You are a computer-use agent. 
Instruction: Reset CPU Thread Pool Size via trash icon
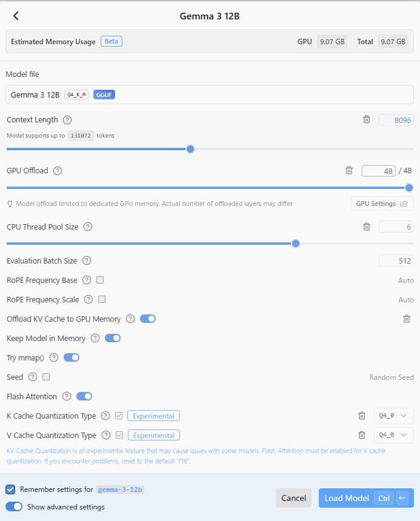click(x=367, y=227)
